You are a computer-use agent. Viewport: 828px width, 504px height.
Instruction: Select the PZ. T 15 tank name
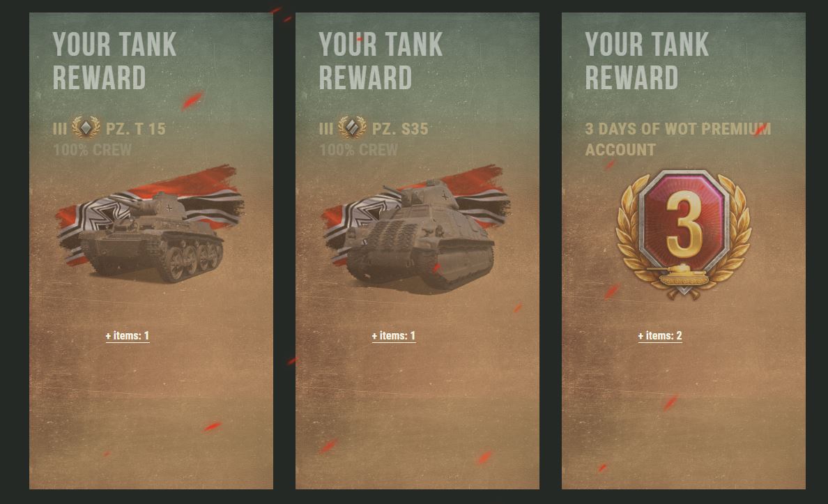pos(136,129)
